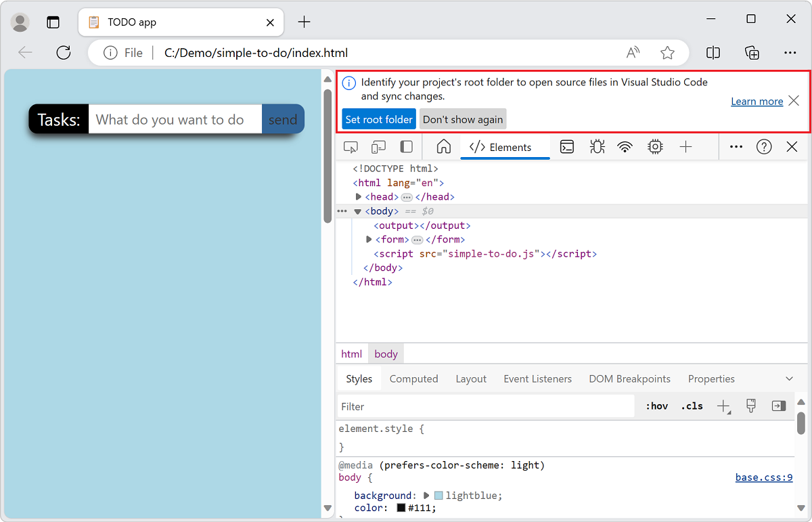Viewport: 812px width, 522px height.
Task: Select the Inspect element tool
Action: pyautogui.click(x=349, y=146)
